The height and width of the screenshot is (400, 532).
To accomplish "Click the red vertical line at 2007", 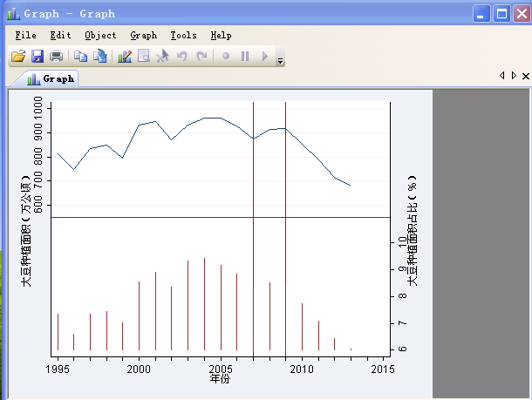I will point(253,174).
